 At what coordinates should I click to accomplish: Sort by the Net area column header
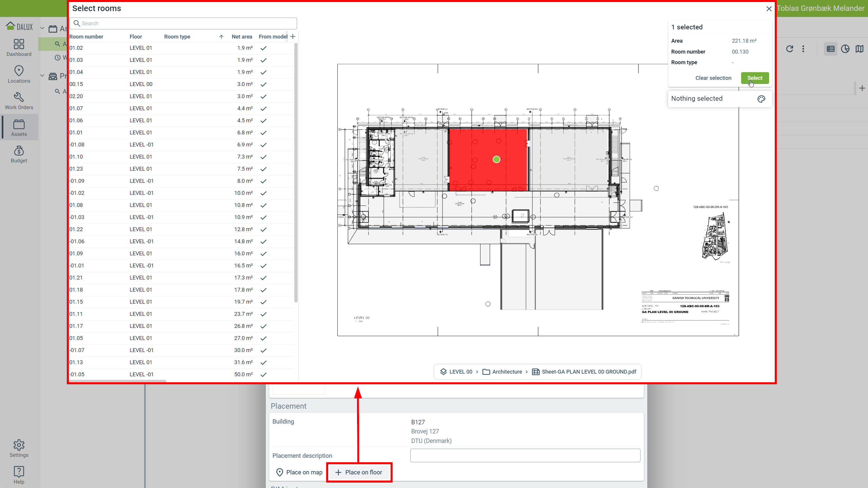click(x=242, y=37)
